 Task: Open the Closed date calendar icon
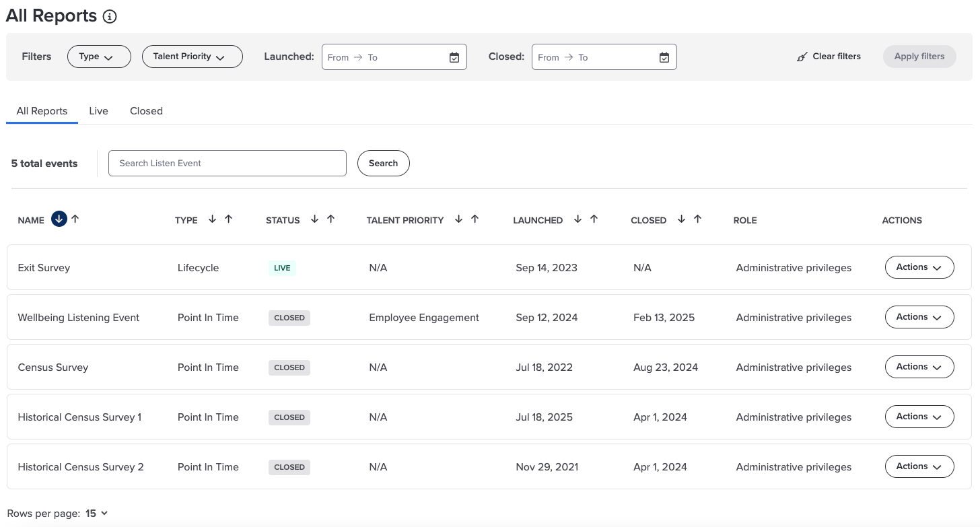[664, 58]
